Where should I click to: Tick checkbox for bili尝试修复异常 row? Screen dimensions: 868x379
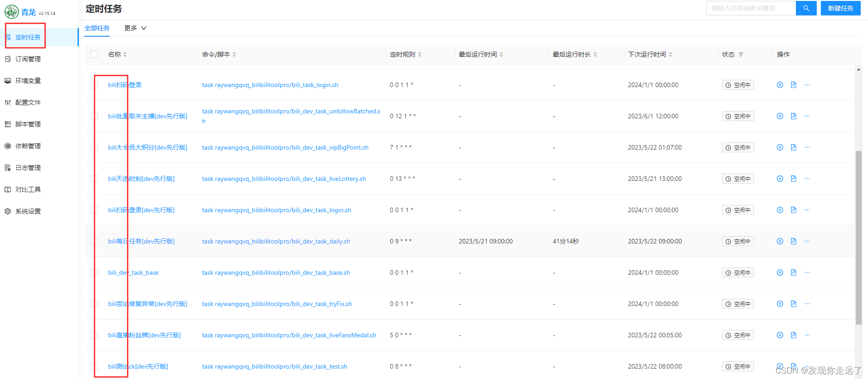[94, 304]
